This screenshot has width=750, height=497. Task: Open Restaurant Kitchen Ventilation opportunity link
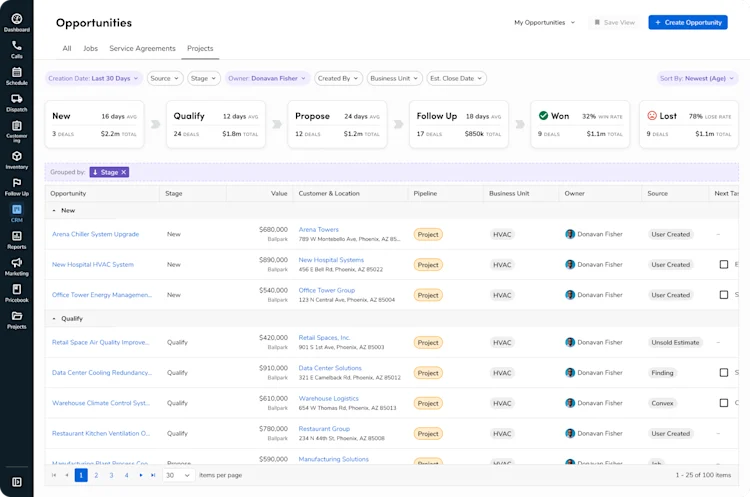(x=101, y=433)
